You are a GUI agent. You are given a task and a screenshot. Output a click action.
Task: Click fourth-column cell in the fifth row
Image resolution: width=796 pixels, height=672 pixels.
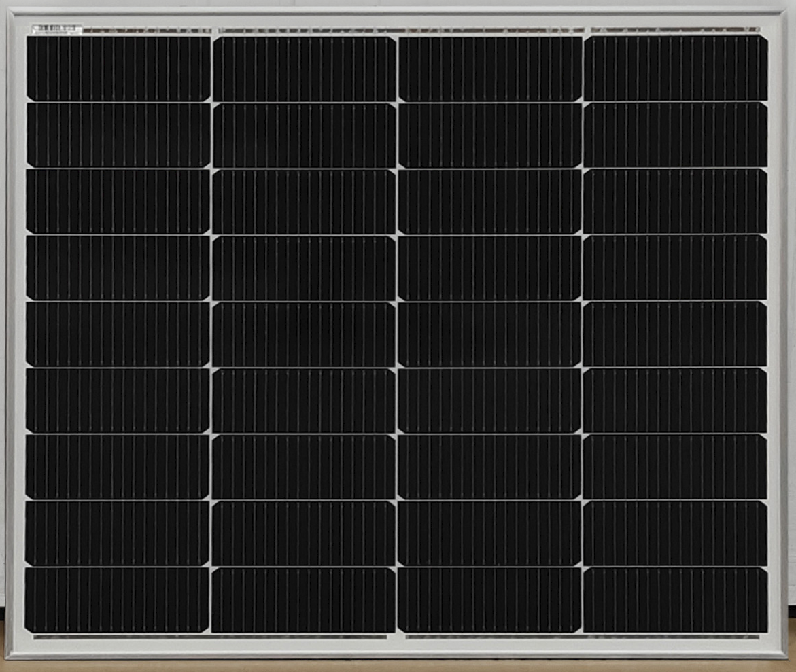click(675, 334)
